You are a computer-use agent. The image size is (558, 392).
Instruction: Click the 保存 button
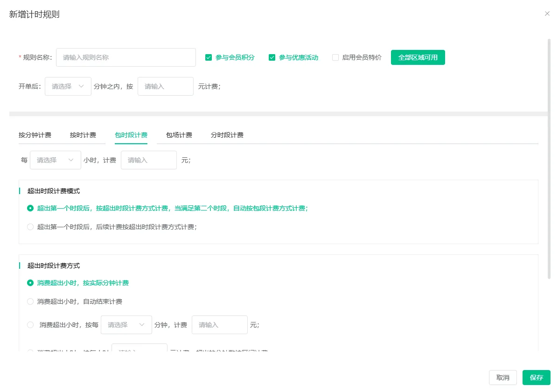pos(536,378)
